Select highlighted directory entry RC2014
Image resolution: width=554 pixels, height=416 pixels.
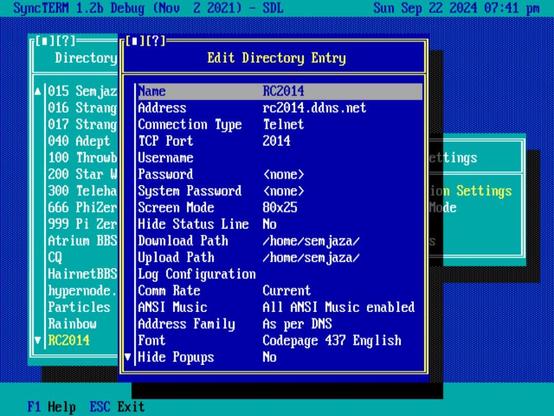(69, 340)
